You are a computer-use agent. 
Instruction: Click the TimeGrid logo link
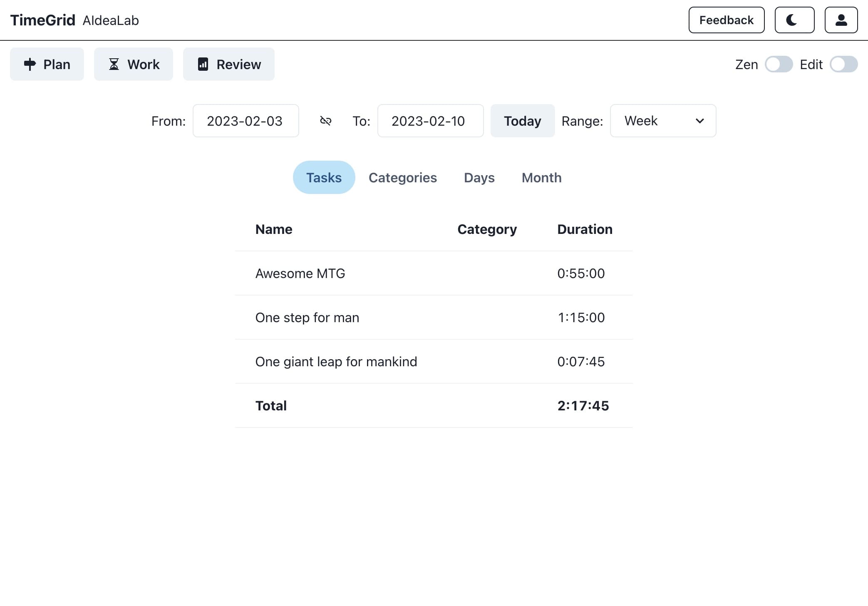[x=42, y=20]
